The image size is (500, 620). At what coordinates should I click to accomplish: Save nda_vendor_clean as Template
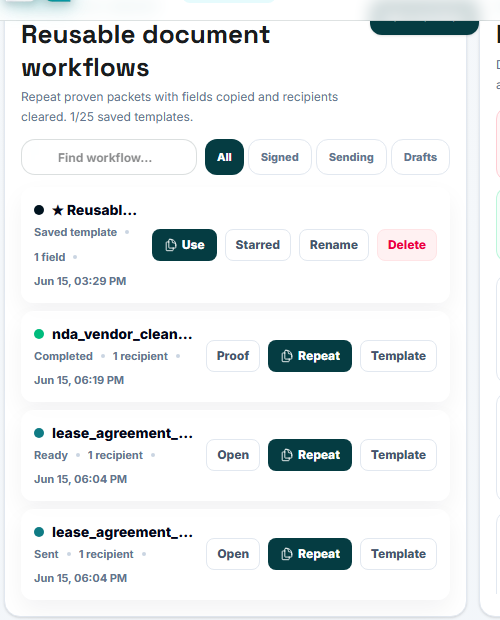(x=398, y=356)
